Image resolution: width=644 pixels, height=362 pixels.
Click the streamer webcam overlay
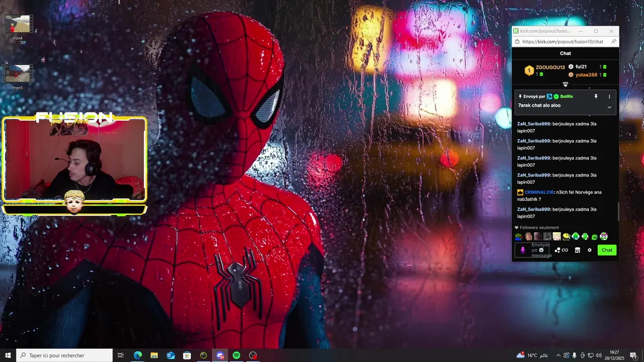tap(74, 159)
